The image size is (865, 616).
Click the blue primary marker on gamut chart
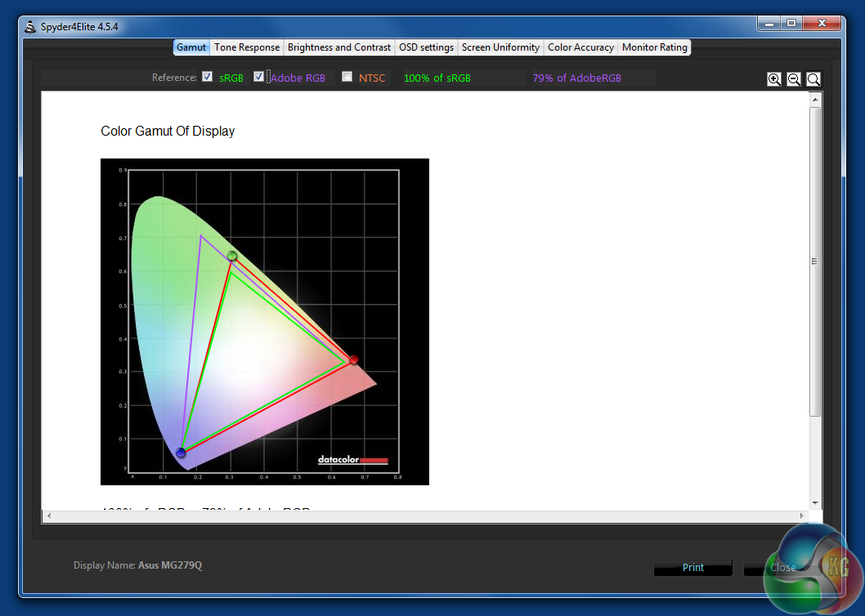point(181,453)
